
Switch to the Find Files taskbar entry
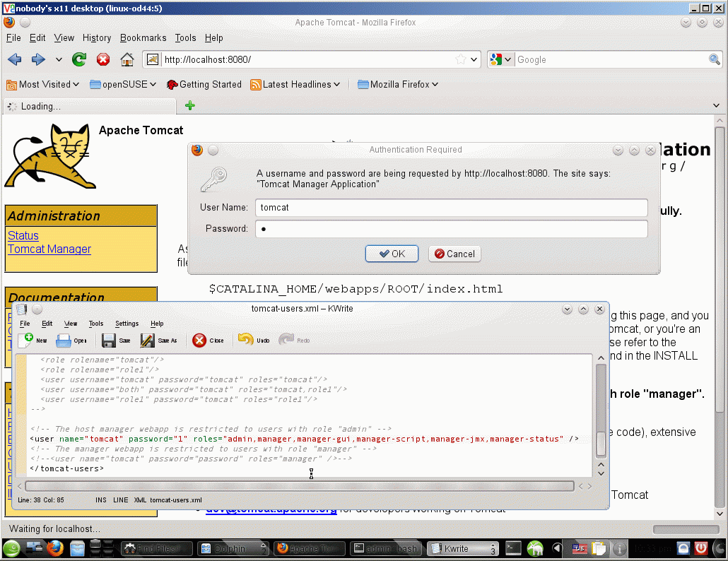[x=156, y=548]
